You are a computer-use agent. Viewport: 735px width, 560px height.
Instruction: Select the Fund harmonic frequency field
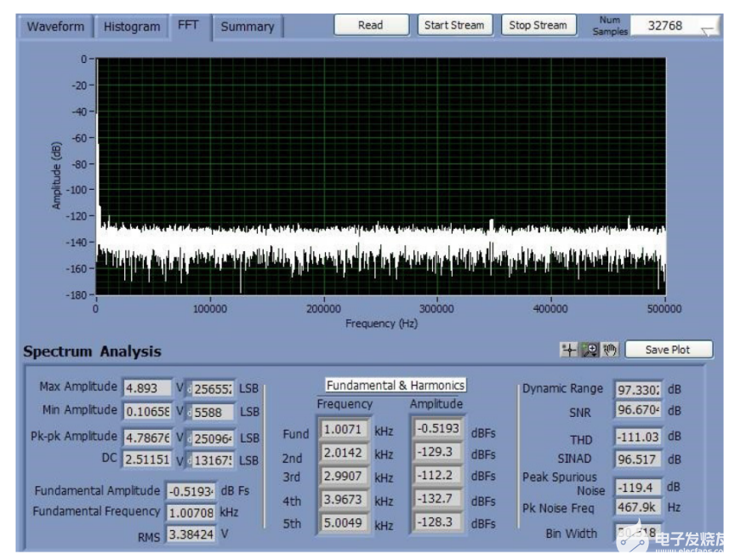pos(343,429)
